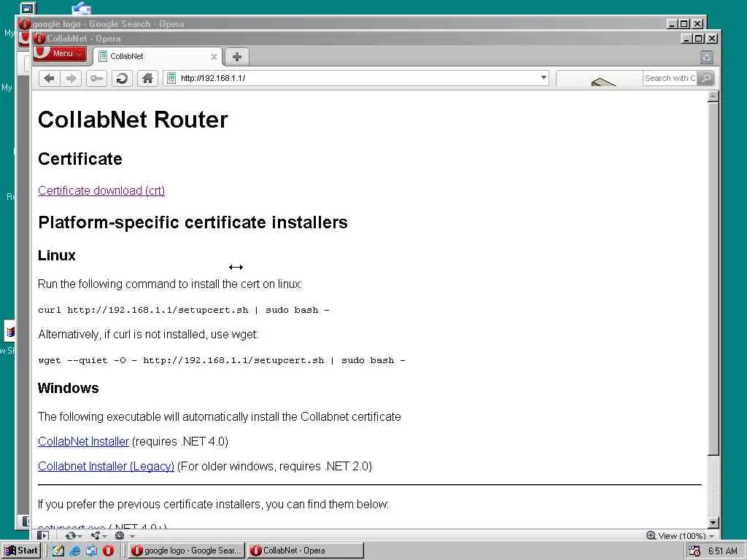Open the Windows Start menu
The image size is (747, 560).
(21, 551)
